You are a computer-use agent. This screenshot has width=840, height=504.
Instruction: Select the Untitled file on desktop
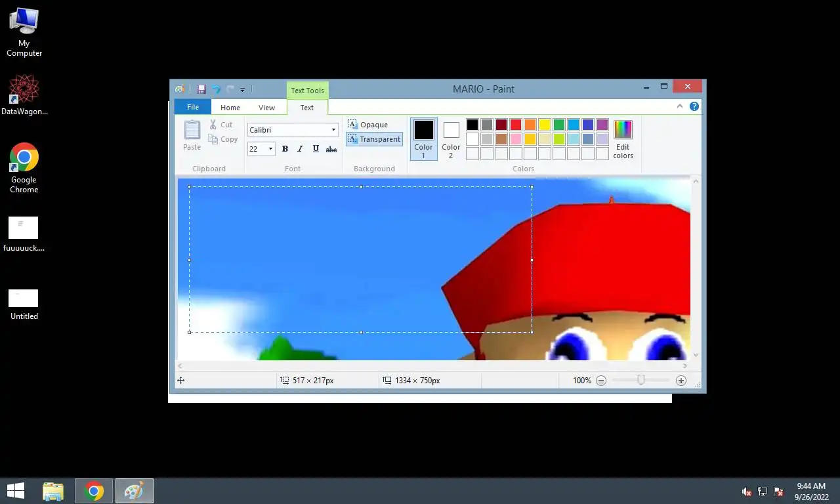[x=24, y=305]
